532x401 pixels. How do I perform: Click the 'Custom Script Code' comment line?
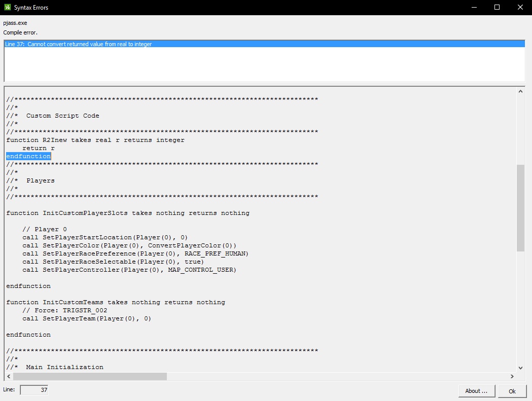(x=53, y=116)
